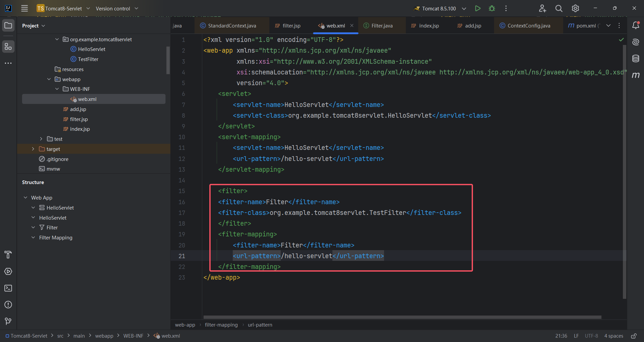Open more run actions menu
Viewport: 644px width, 342px height.
tap(506, 8)
